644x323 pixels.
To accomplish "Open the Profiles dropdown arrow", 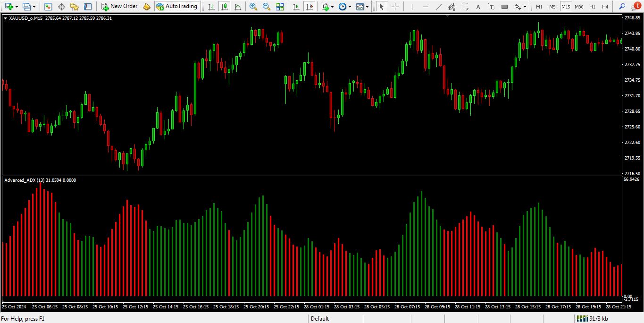I will coord(34,7).
